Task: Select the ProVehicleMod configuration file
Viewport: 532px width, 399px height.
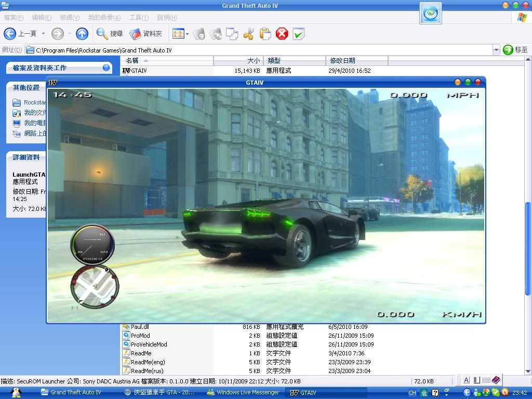Action: coord(149,344)
